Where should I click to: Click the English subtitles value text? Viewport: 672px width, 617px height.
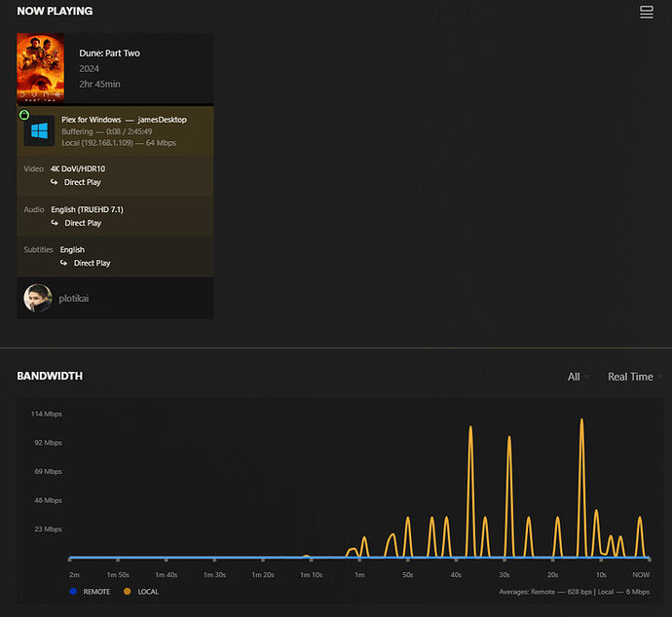point(72,250)
